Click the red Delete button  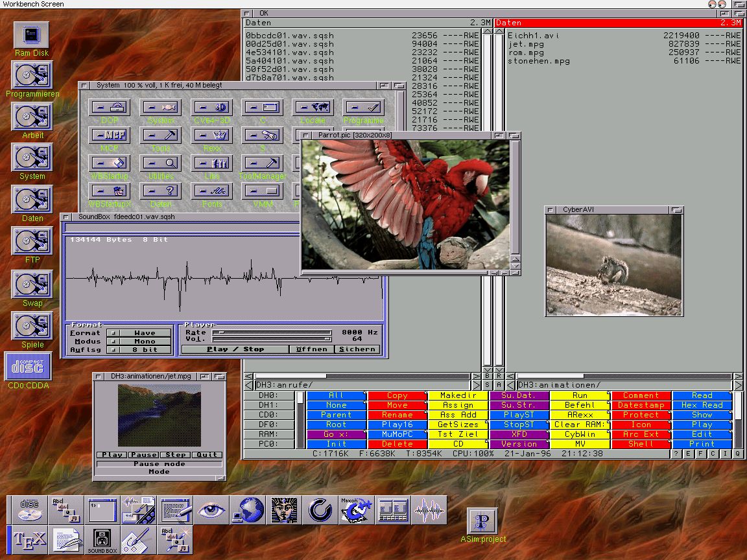click(397, 444)
